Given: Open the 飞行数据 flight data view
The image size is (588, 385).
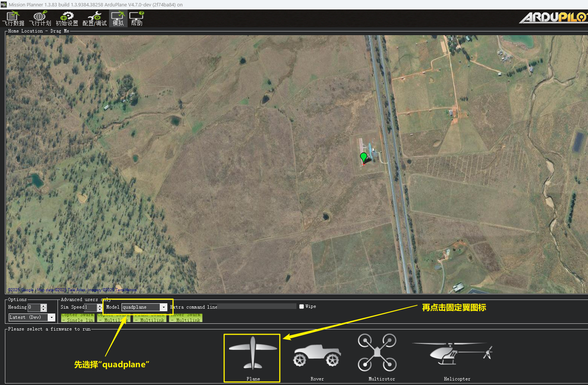Looking at the screenshot, I should (x=13, y=19).
